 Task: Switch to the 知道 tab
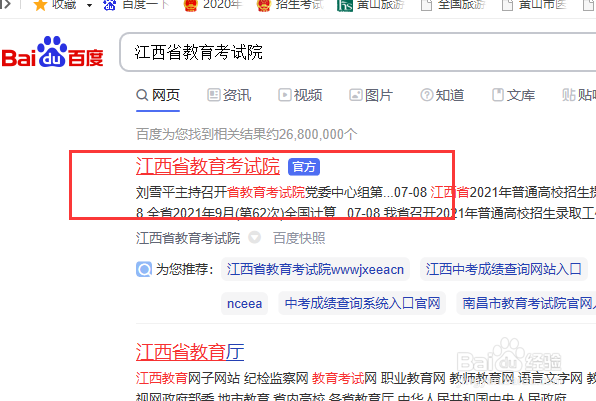pyautogui.click(x=442, y=95)
